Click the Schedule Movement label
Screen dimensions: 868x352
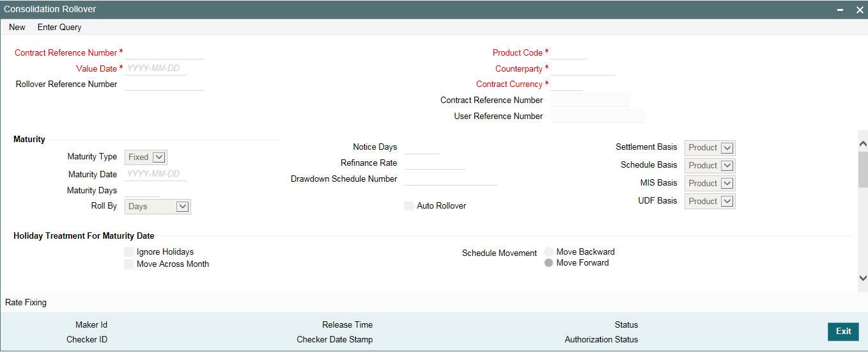click(499, 253)
